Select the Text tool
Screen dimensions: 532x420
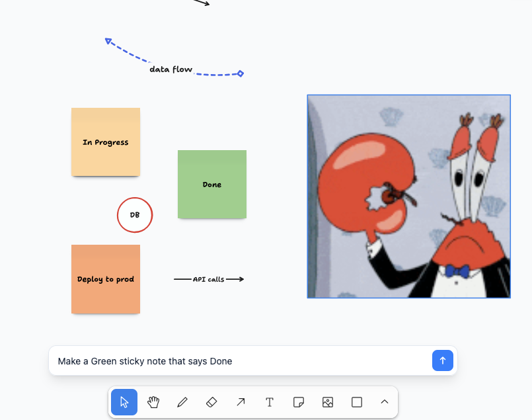click(x=270, y=402)
